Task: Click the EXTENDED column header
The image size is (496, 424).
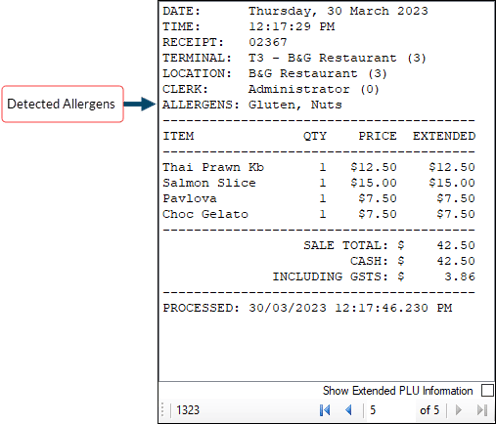Action: click(444, 136)
